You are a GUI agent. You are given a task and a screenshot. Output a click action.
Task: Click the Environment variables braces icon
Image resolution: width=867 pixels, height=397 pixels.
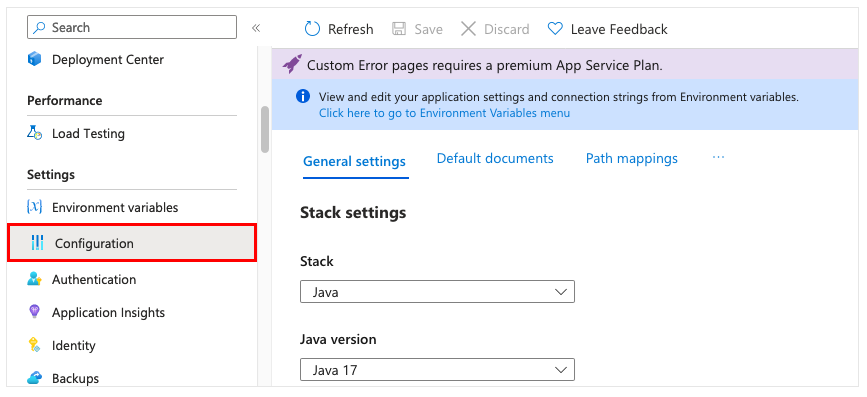coord(34,207)
